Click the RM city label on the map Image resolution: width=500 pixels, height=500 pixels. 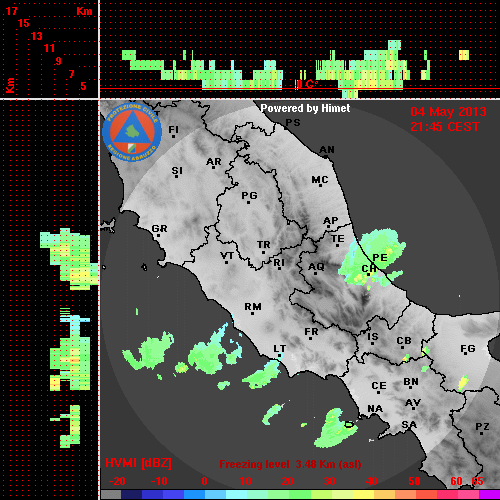point(253,307)
